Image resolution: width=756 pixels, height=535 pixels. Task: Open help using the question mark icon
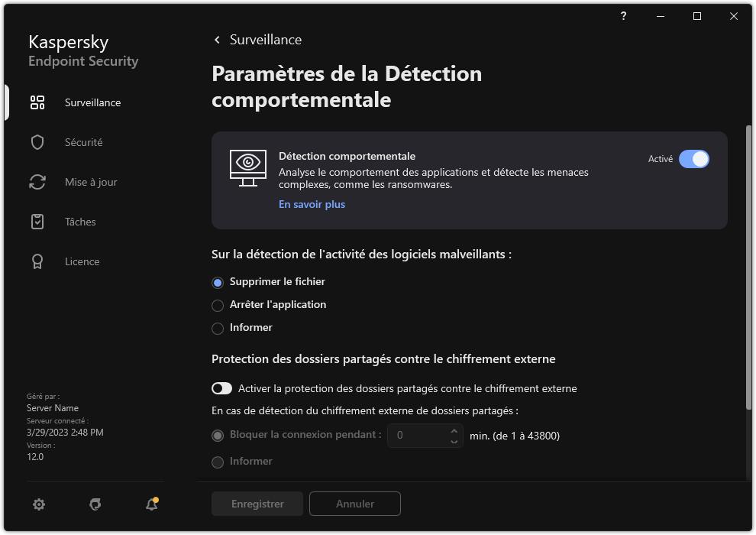point(622,16)
